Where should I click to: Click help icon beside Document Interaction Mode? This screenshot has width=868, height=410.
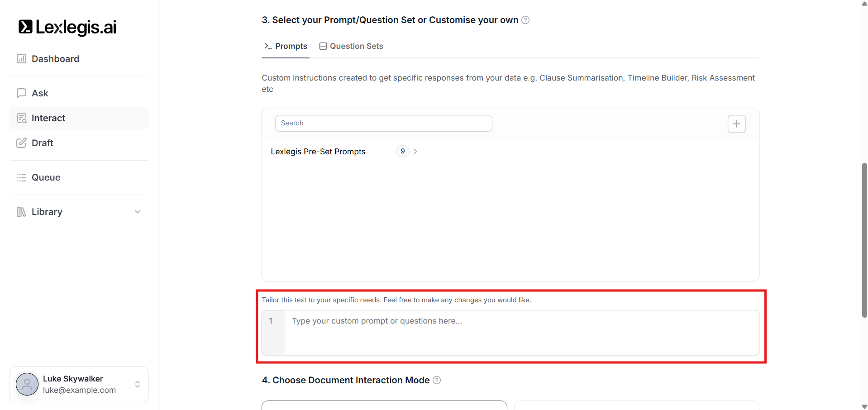pos(437,380)
